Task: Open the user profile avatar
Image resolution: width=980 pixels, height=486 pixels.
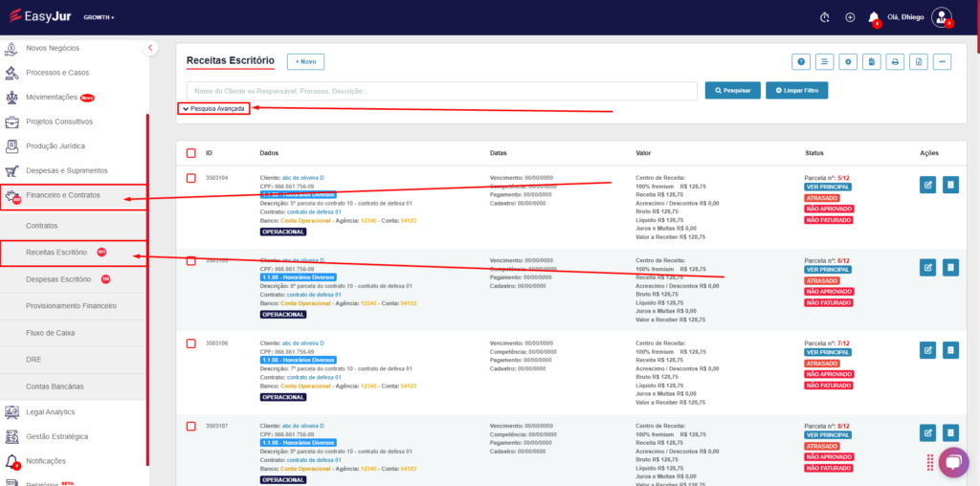Action: [x=942, y=17]
